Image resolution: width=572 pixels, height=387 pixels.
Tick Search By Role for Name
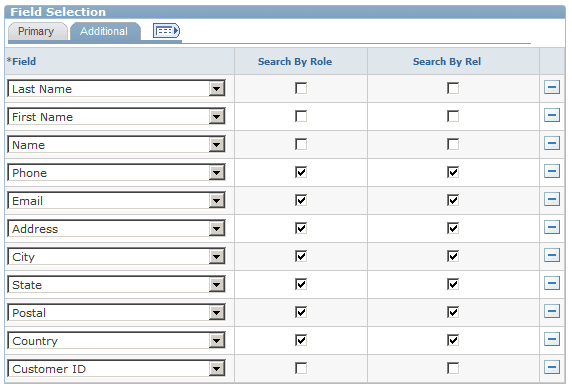pos(301,144)
